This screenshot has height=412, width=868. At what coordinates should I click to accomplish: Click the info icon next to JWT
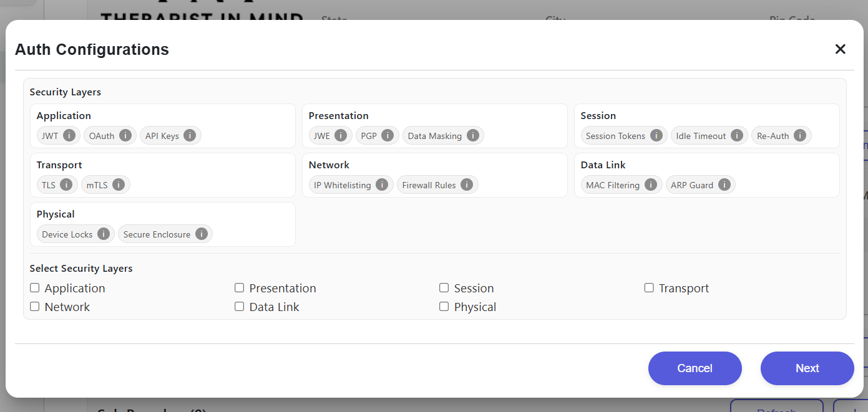pyautogui.click(x=69, y=135)
